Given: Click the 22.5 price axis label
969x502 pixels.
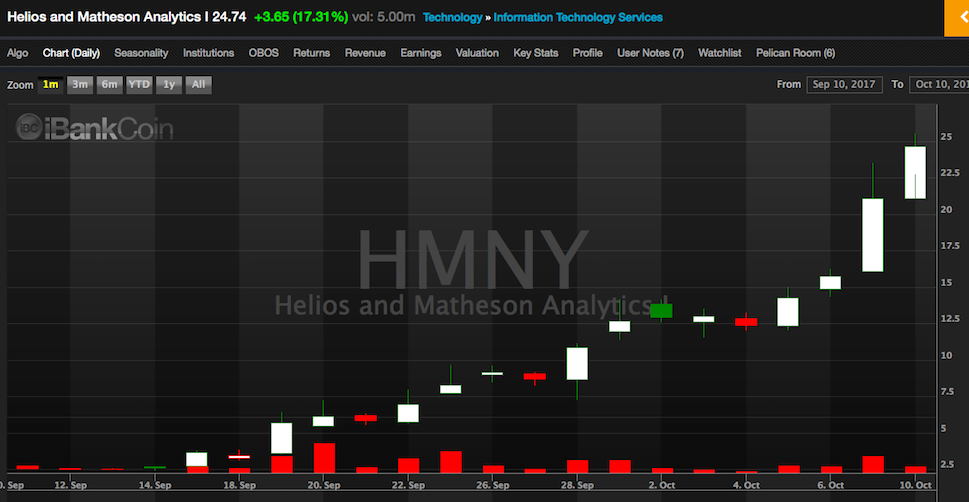Looking at the screenshot, I should click(952, 172).
